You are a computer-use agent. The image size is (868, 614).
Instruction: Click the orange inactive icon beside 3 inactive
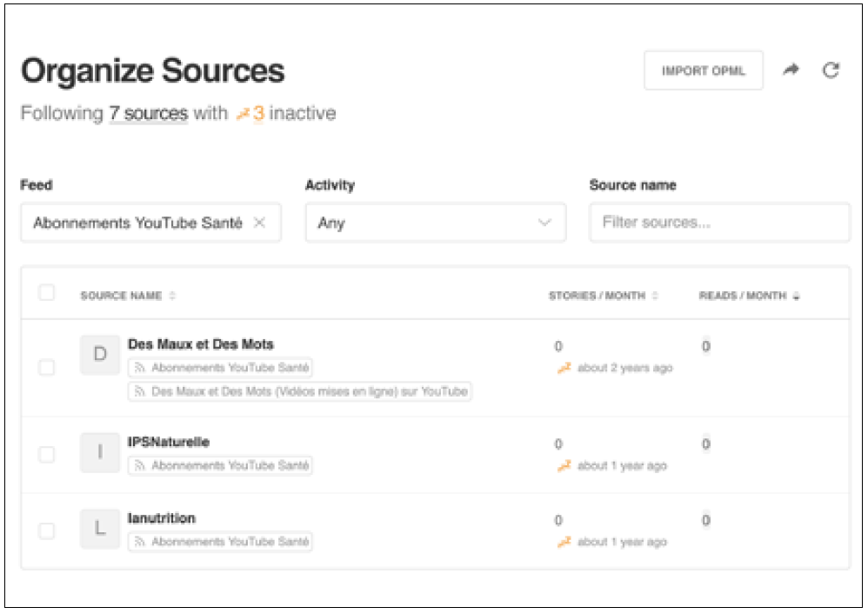tap(243, 114)
